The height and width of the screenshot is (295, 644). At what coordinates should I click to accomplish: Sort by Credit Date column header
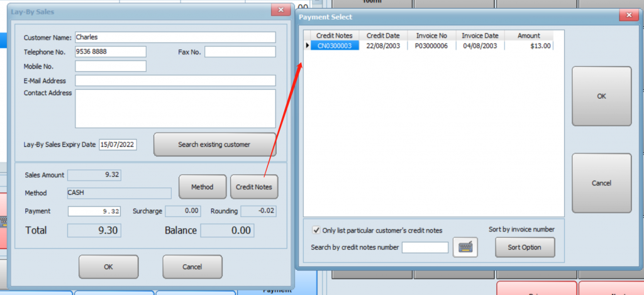click(384, 36)
